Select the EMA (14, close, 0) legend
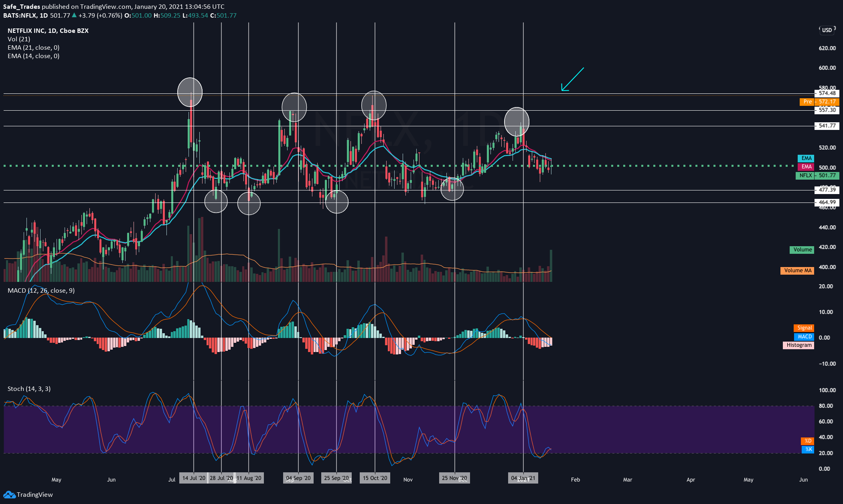Image resolution: width=843 pixels, height=504 pixels. point(33,56)
